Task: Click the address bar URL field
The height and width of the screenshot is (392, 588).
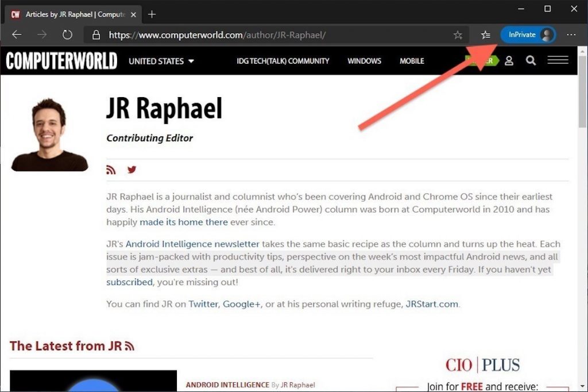Action: click(270, 35)
